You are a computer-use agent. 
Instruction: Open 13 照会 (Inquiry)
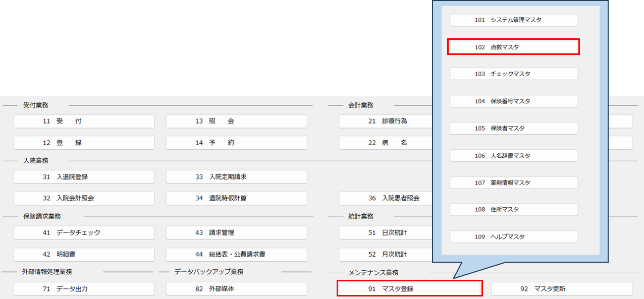coord(236,121)
